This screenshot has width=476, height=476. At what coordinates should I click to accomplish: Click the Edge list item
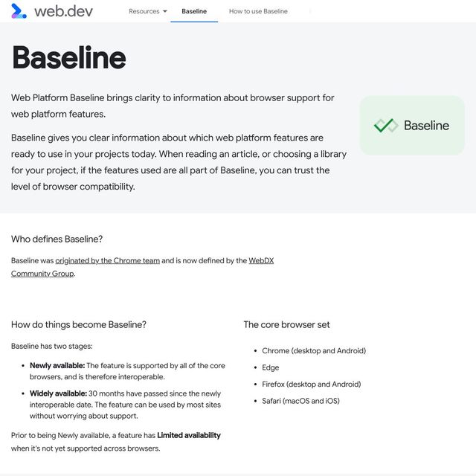[271, 367]
